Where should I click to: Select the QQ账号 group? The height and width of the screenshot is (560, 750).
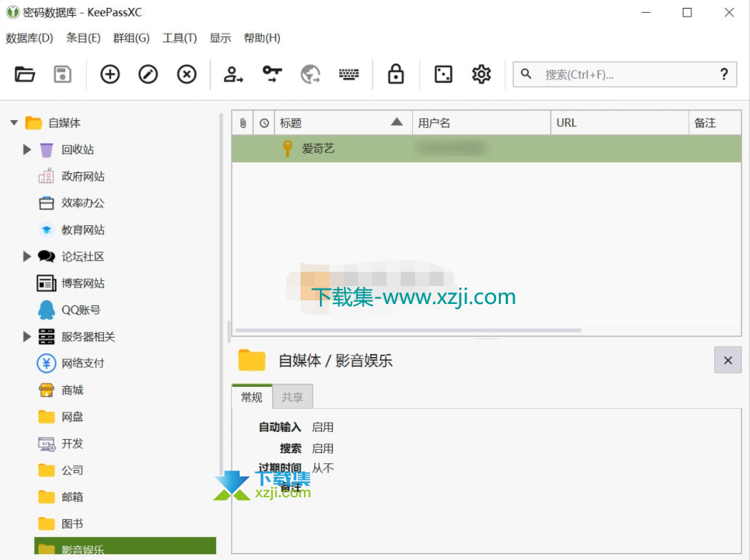point(81,310)
